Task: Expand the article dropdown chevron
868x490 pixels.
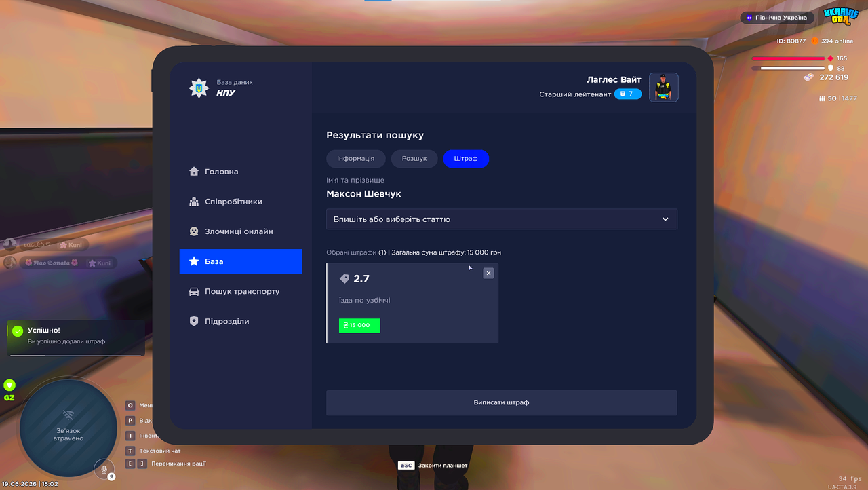Action: click(665, 219)
